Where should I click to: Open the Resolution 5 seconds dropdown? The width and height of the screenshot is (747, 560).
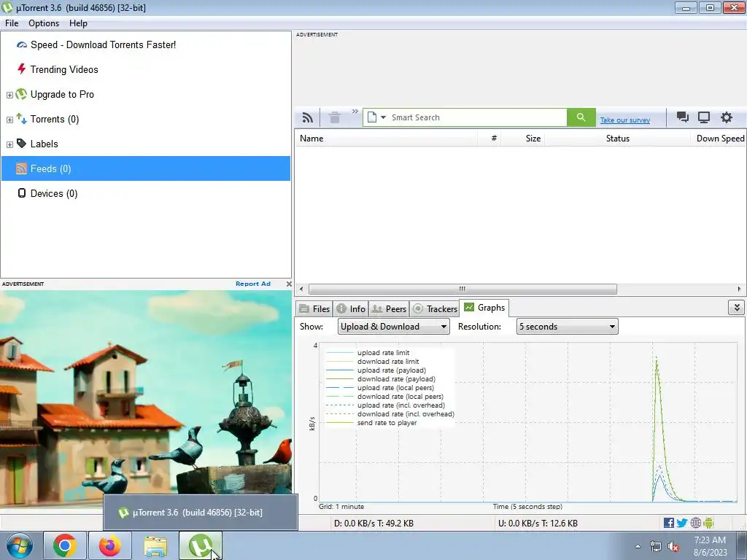click(x=567, y=327)
